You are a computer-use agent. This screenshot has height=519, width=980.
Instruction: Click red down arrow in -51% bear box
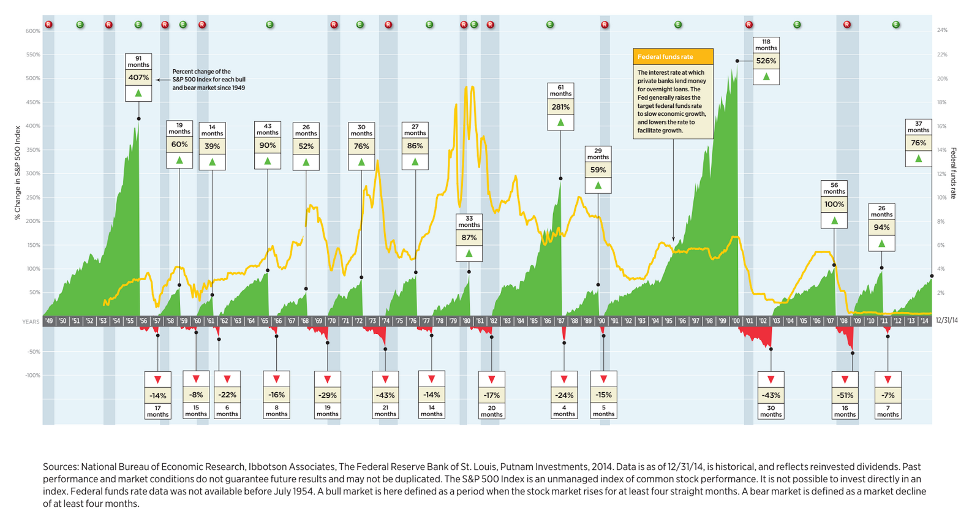click(845, 379)
